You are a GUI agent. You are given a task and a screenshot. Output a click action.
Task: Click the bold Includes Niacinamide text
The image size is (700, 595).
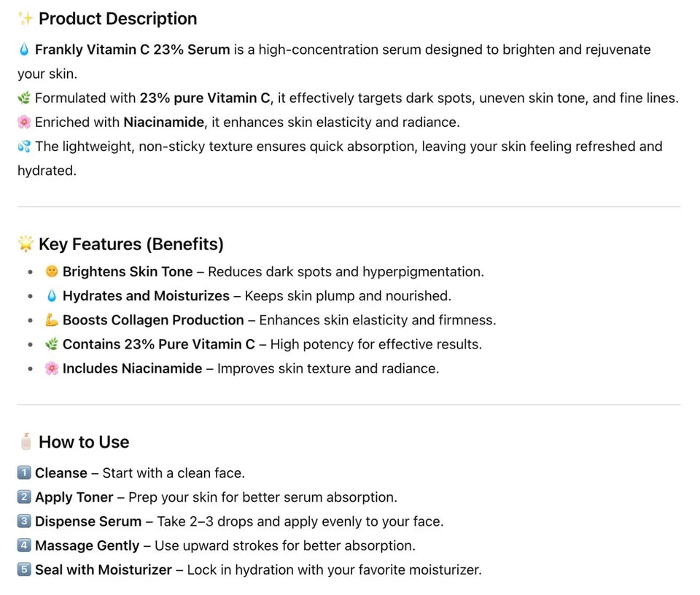click(133, 368)
